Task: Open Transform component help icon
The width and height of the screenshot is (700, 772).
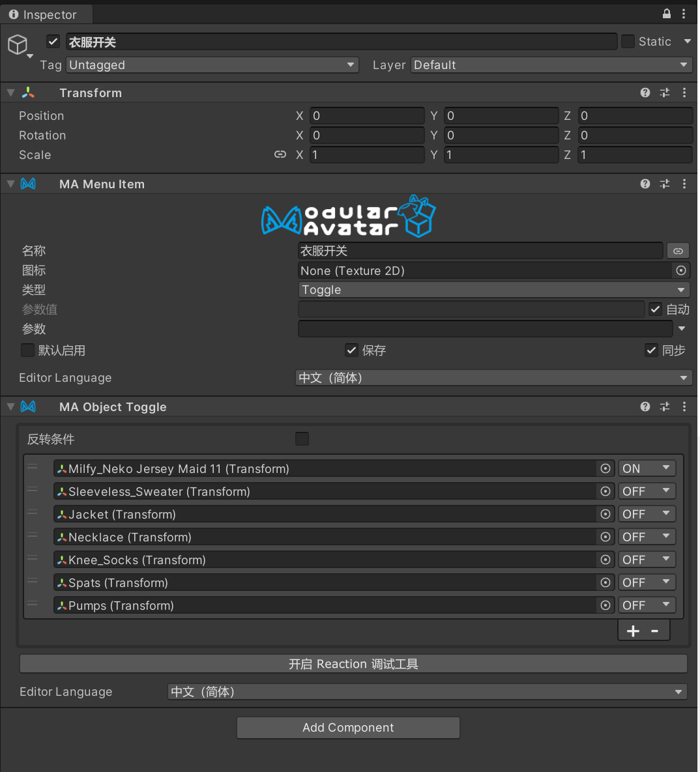Action: click(x=645, y=93)
